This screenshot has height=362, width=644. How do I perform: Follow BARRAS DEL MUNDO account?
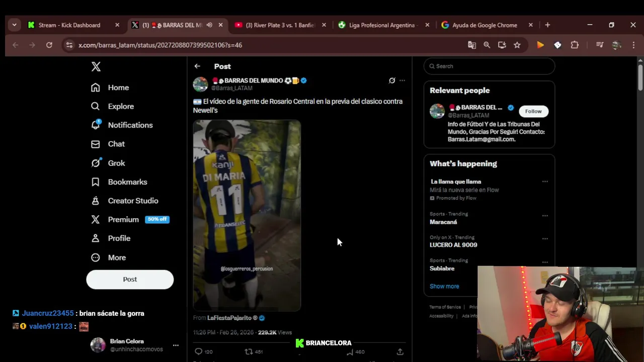[533, 111]
